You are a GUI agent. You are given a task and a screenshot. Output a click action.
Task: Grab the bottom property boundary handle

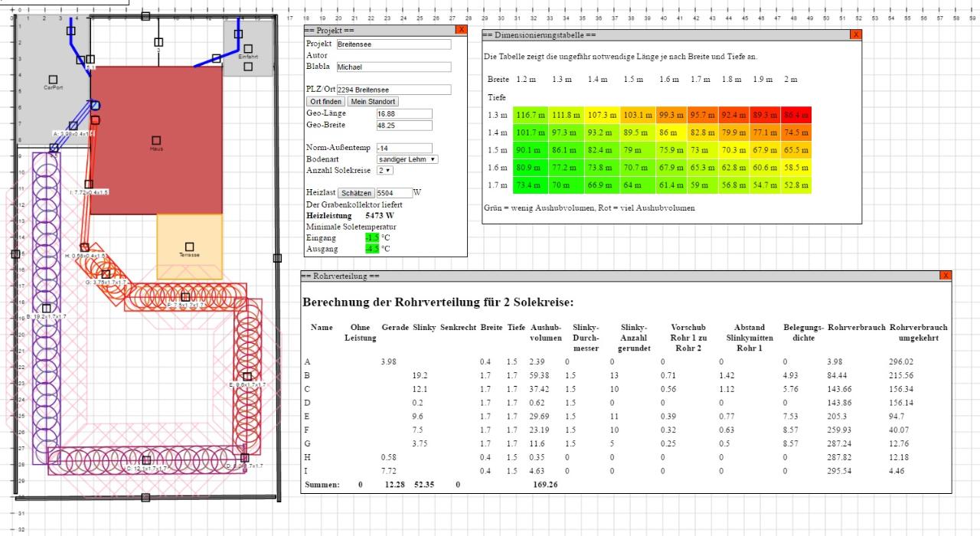145,498
